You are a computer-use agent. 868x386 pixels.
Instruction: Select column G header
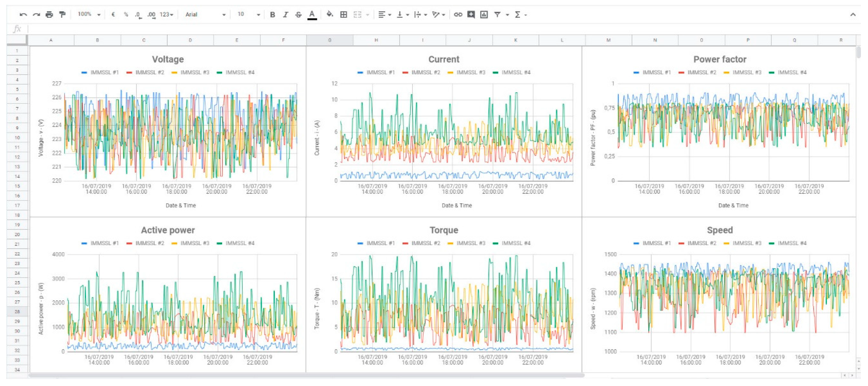point(330,40)
